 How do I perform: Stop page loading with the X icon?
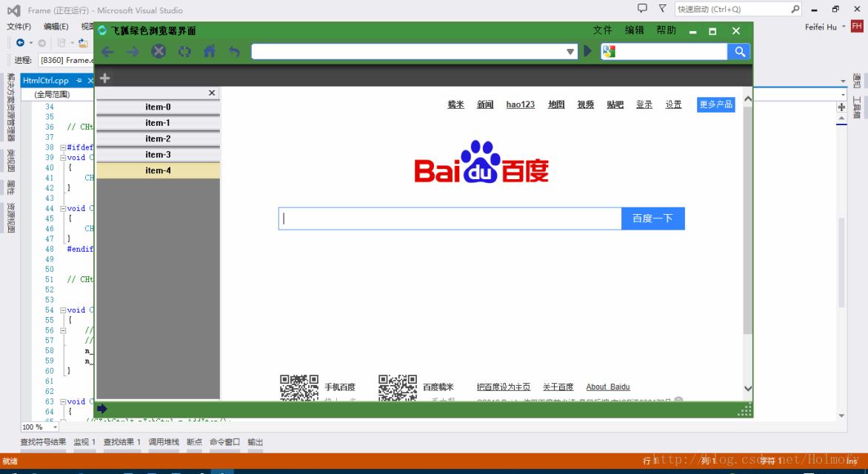point(159,52)
